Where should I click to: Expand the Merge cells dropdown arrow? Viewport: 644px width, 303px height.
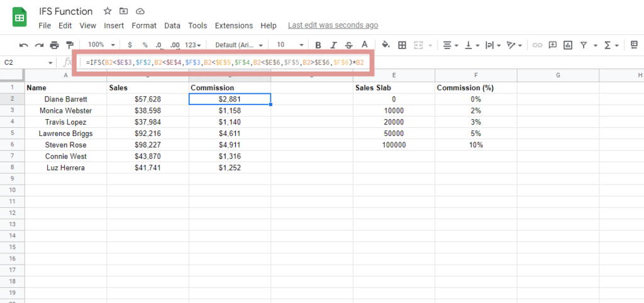point(430,45)
